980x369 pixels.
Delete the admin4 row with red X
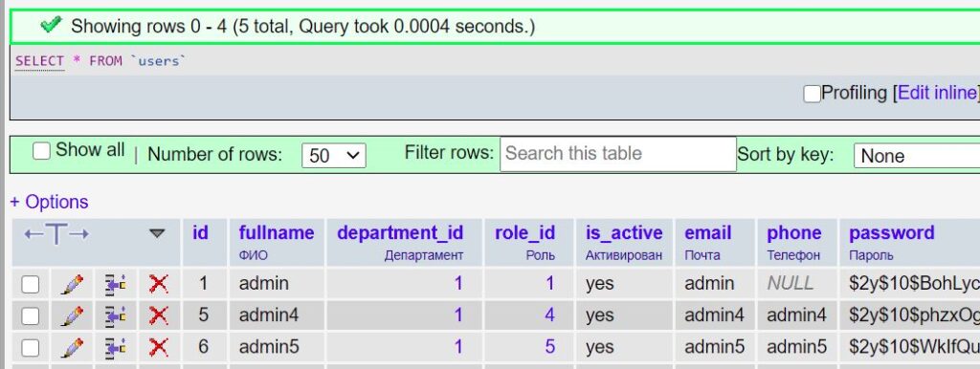[158, 315]
